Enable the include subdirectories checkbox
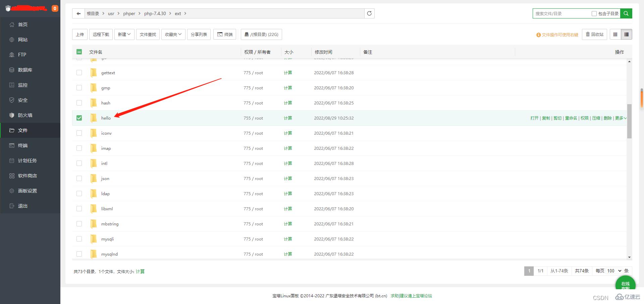This screenshot has height=304, width=644. click(594, 13)
